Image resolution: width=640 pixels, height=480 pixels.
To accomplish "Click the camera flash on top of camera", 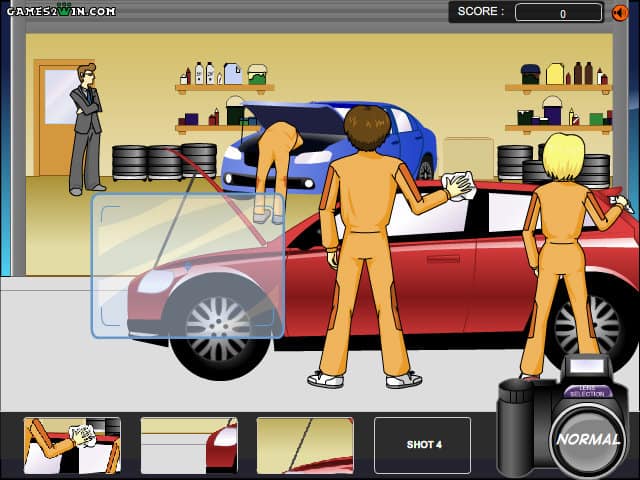I will (x=586, y=365).
